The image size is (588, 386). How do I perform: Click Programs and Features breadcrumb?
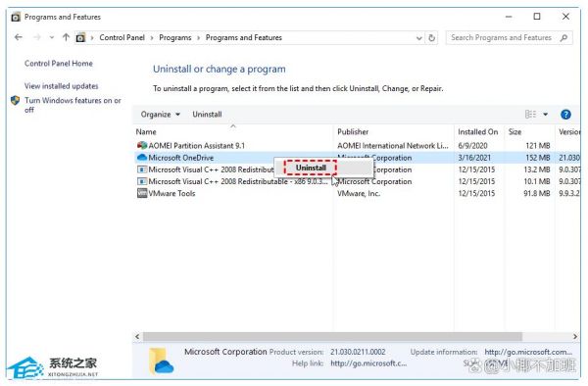point(244,37)
